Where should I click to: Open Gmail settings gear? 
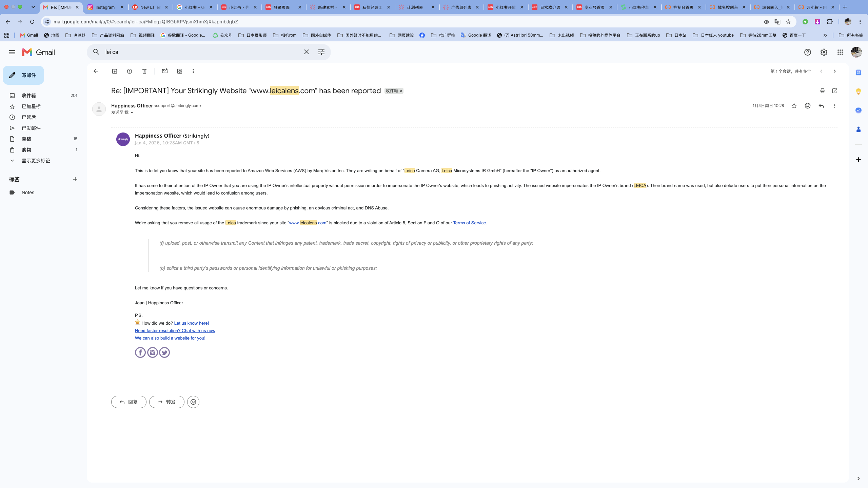point(824,52)
